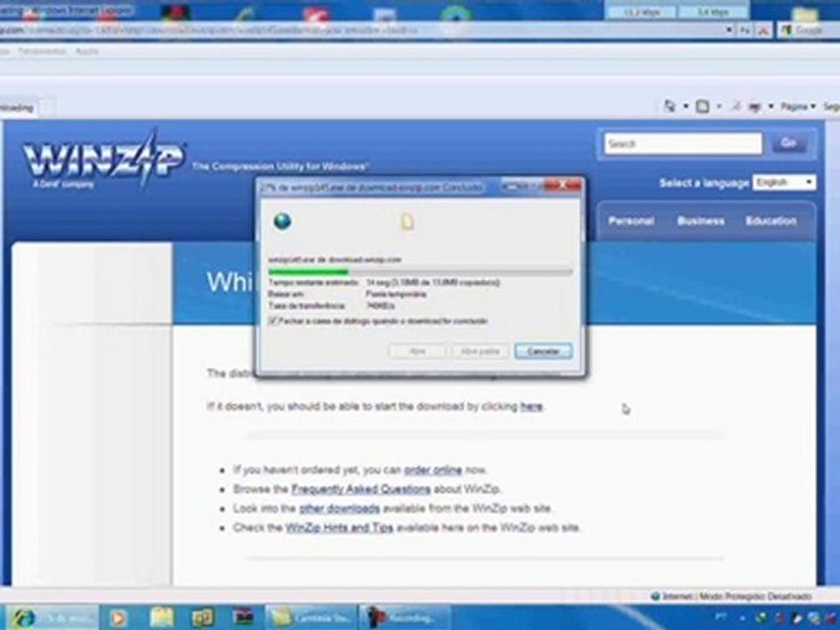Click the Abrir pasta button
The height and width of the screenshot is (630, 840).
coord(480,352)
